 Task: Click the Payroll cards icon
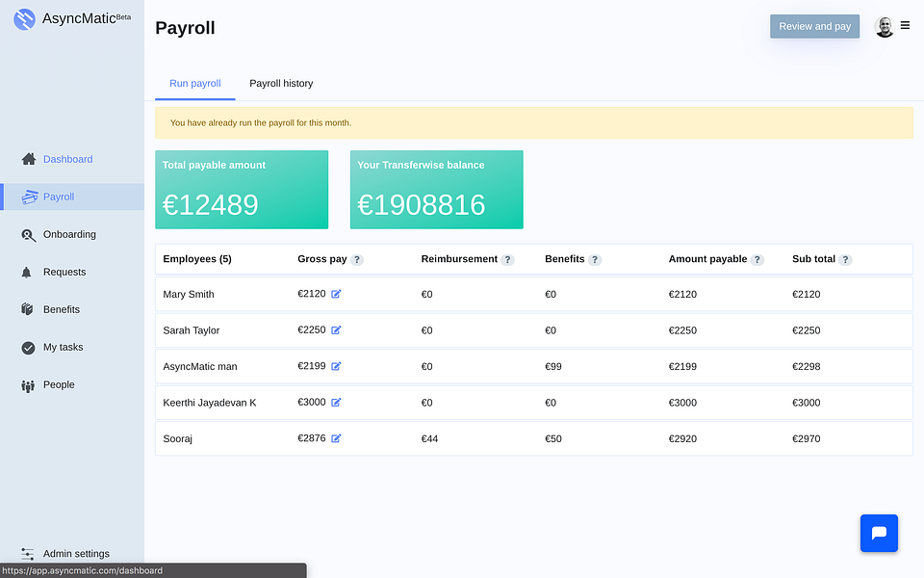(x=29, y=197)
